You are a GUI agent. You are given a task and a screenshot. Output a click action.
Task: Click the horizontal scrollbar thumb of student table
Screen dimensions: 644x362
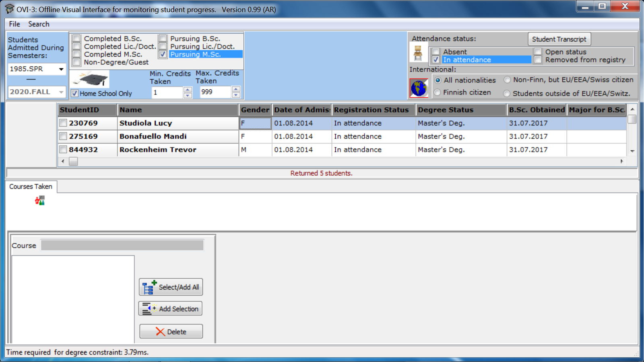pos(73,161)
